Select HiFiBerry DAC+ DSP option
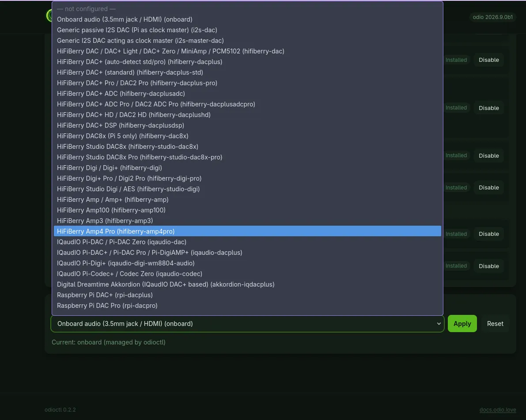The height and width of the screenshot is (420, 526). [247, 125]
